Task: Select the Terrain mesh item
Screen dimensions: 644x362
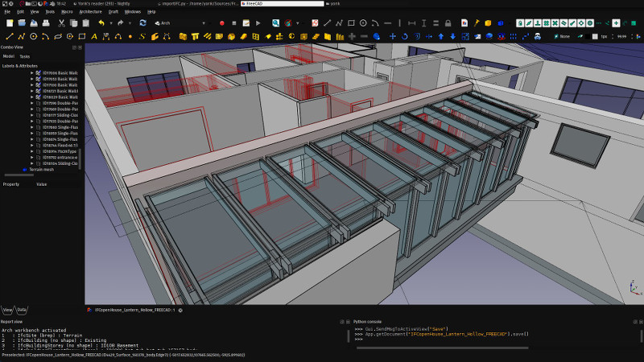Action: click(42, 170)
